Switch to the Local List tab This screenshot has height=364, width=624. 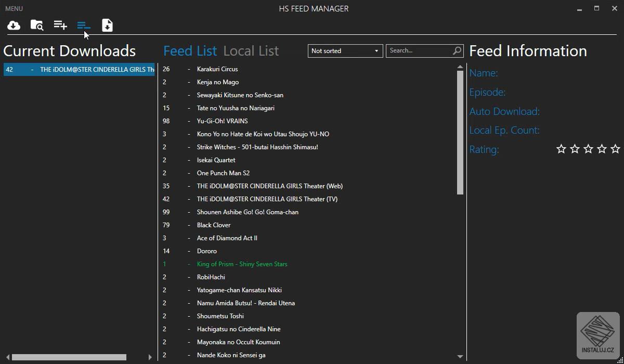click(251, 51)
